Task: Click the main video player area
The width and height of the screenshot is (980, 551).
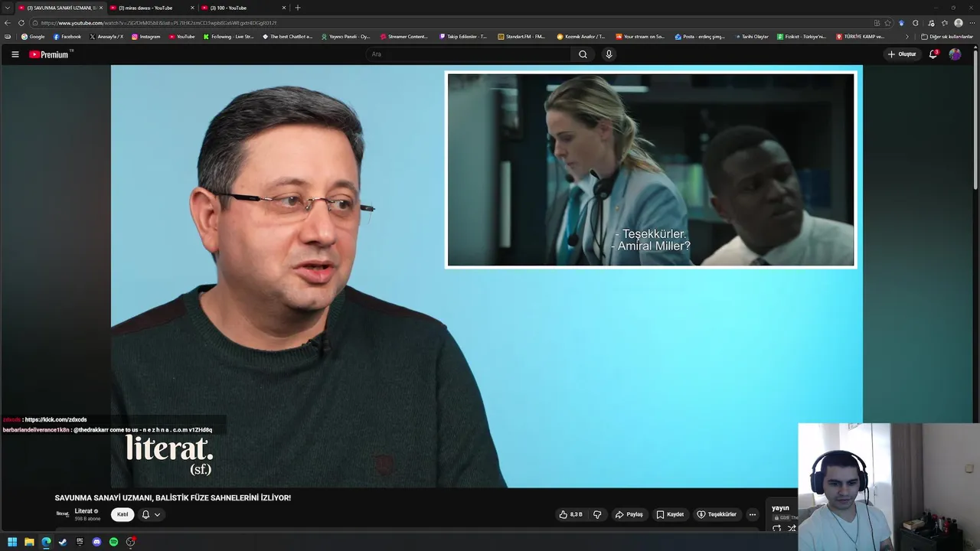Action: 487,276
